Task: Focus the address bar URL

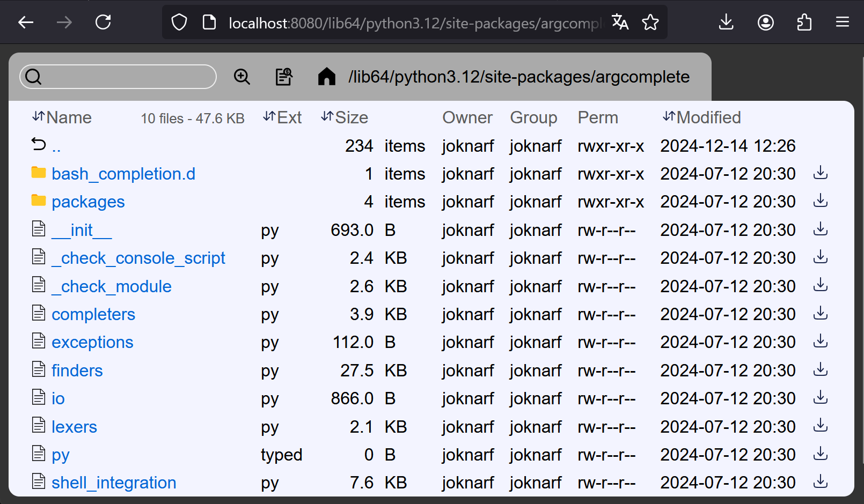Action: click(x=416, y=23)
